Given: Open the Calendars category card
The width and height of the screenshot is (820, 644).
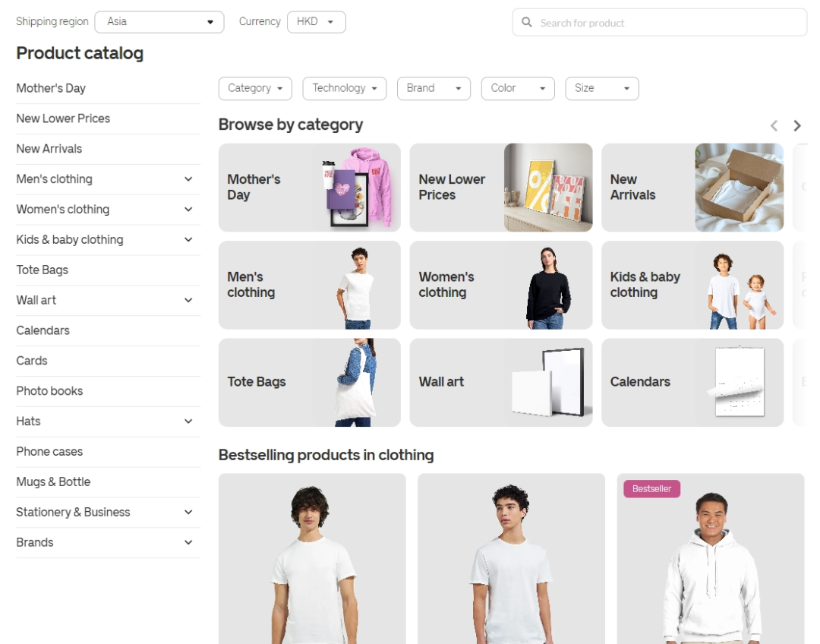Looking at the screenshot, I should tap(692, 382).
